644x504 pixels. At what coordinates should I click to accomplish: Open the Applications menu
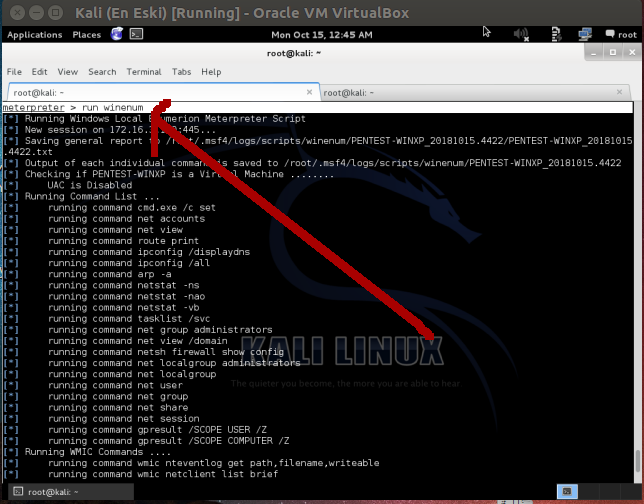34,35
